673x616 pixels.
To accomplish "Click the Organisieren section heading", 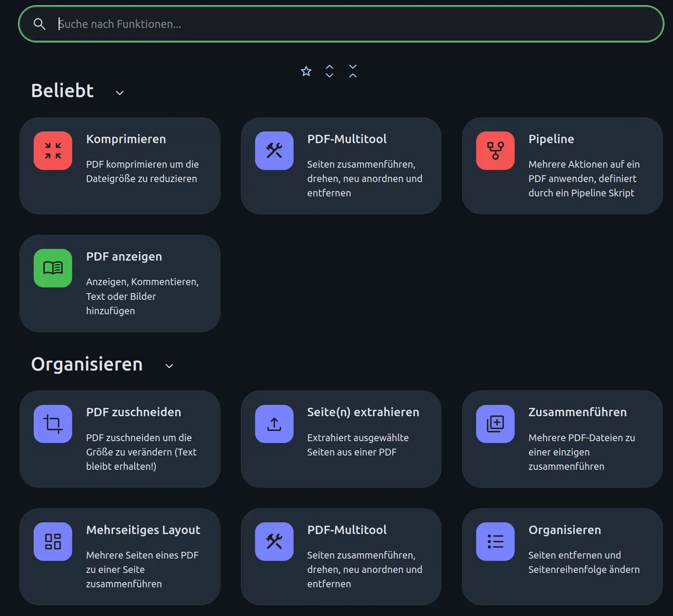I will (x=87, y=364).
